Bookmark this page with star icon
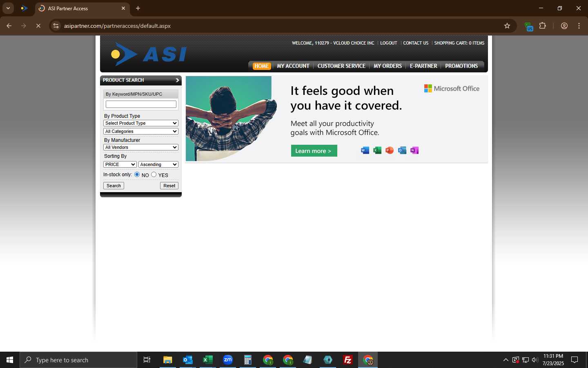Viewport: 588px width, 368px height. click(x=507, y=26)
